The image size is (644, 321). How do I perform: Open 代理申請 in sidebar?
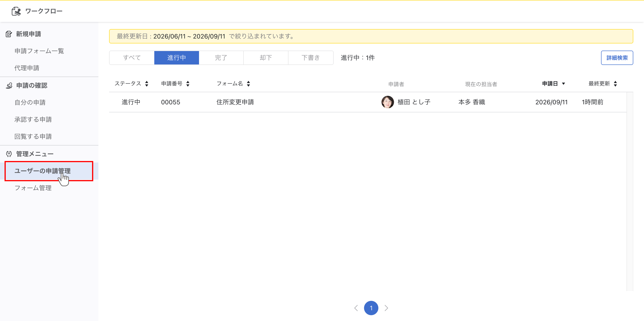coord(27,68)
